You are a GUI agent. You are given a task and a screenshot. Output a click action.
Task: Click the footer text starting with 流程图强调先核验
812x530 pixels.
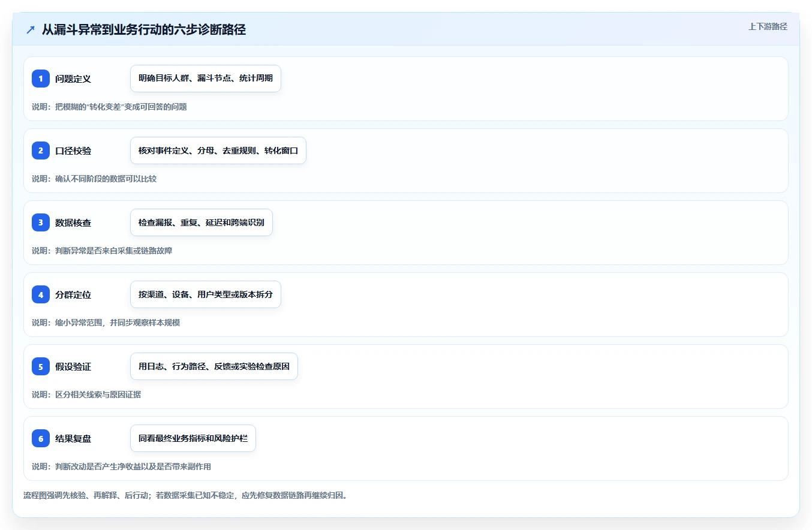[x=185, y=496]
